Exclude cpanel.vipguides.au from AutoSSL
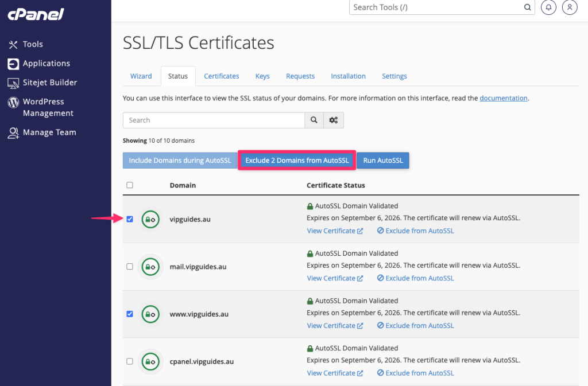588x386 pixels. tap(416, 373)
